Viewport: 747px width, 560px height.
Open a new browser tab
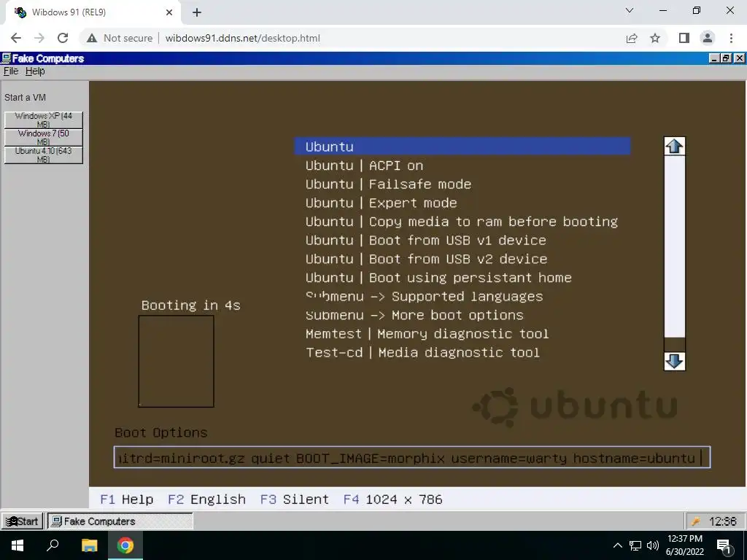coord(197,12)
